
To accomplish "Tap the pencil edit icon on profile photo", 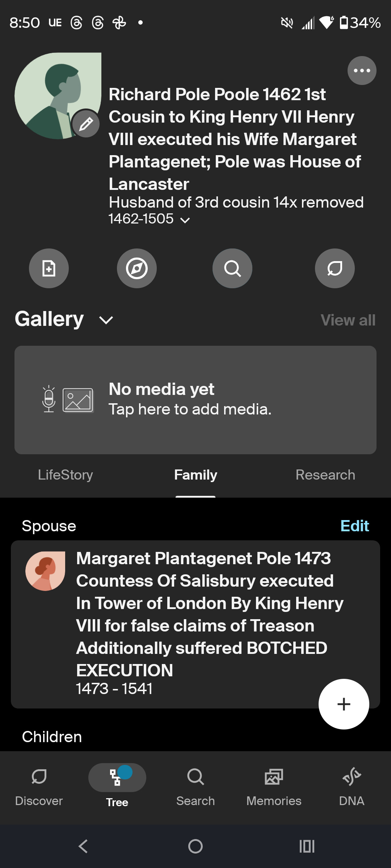I will pyautogui.click(x=86, y=124).
